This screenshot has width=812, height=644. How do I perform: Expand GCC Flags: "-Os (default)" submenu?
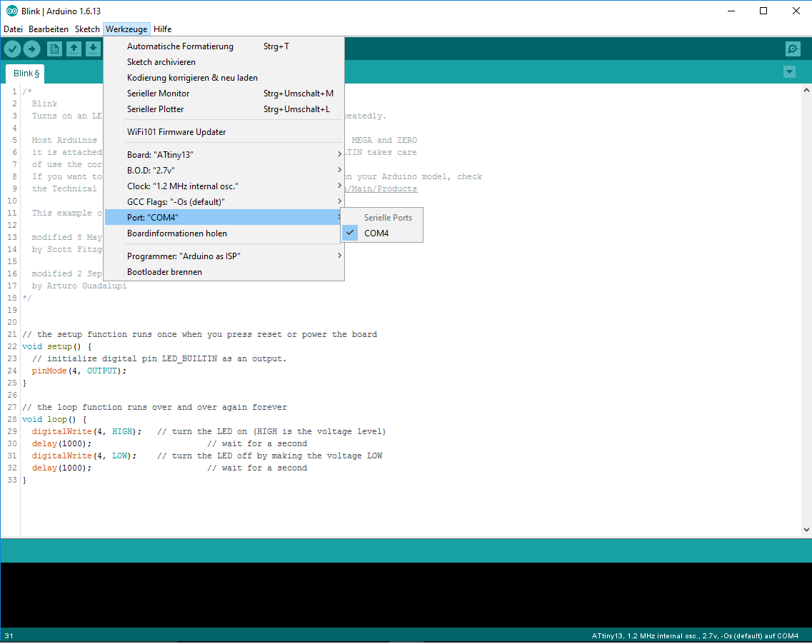224,202
